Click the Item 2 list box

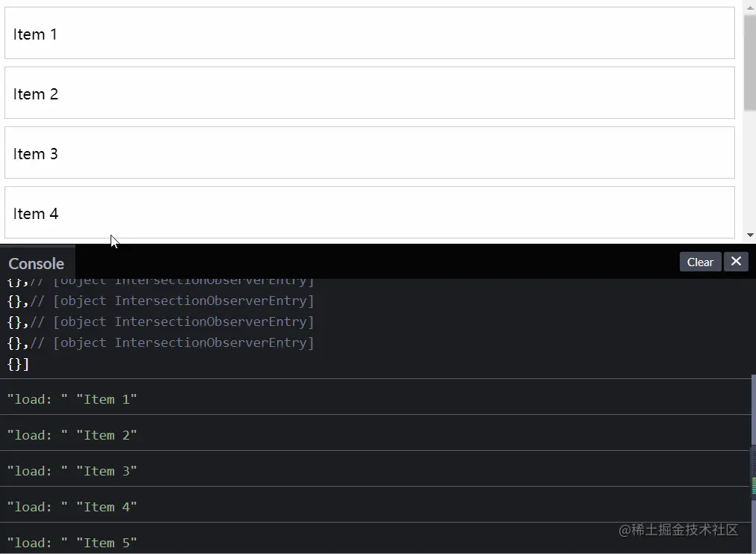[x=369, y=93]
